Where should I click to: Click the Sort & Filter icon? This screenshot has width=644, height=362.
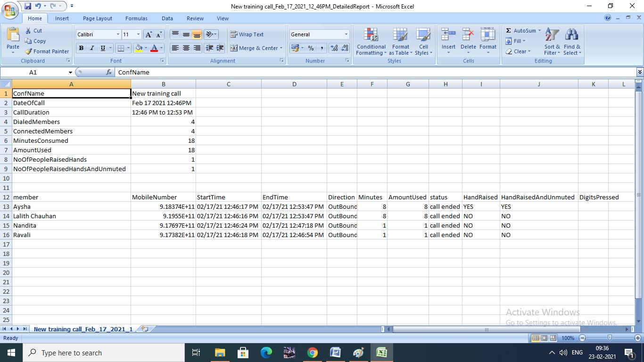(552, 42)
